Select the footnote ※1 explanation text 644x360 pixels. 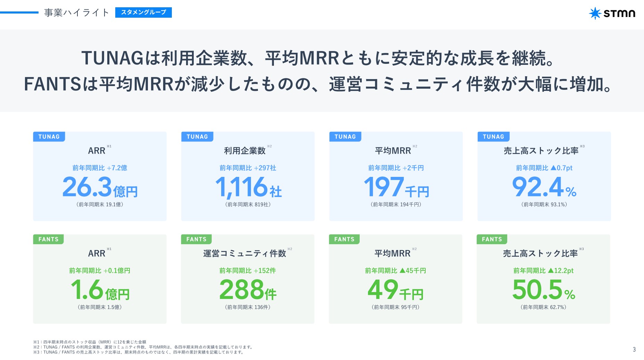90,342
